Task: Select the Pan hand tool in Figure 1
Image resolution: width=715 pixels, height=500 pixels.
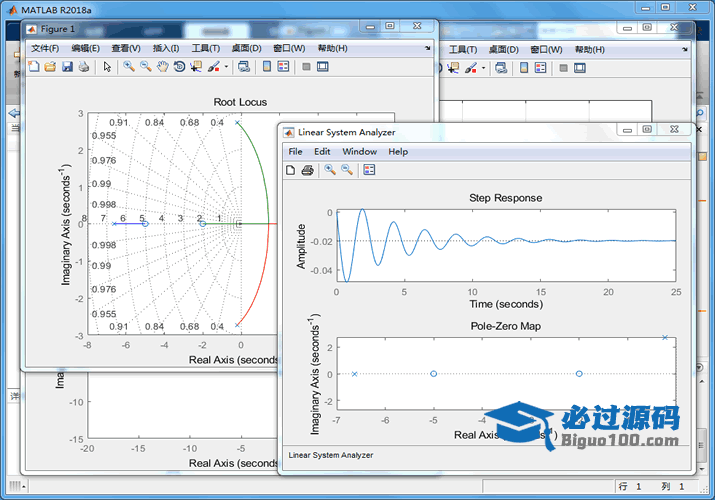Action: click(x=163, y=67)
